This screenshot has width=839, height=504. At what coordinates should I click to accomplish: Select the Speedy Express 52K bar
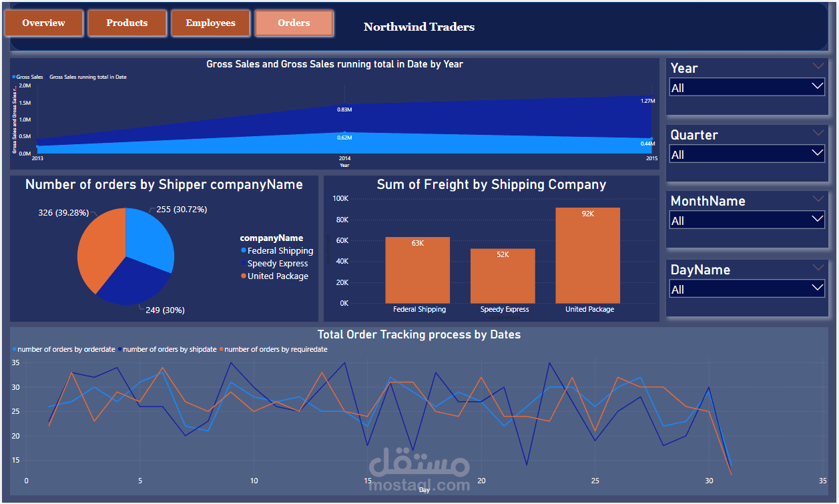pyautogui.click(x=503, y=276)
